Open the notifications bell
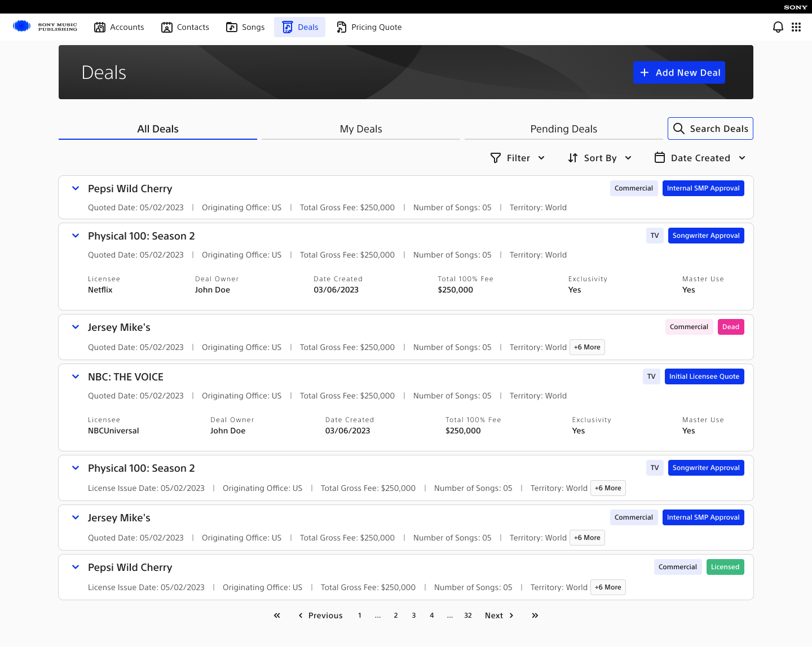 point(778,27)
